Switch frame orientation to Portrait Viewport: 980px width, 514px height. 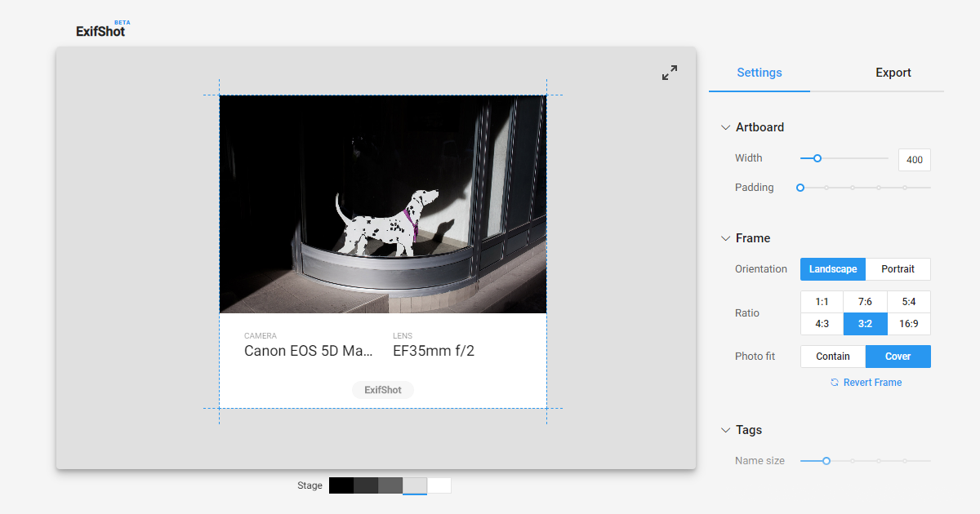898,268
